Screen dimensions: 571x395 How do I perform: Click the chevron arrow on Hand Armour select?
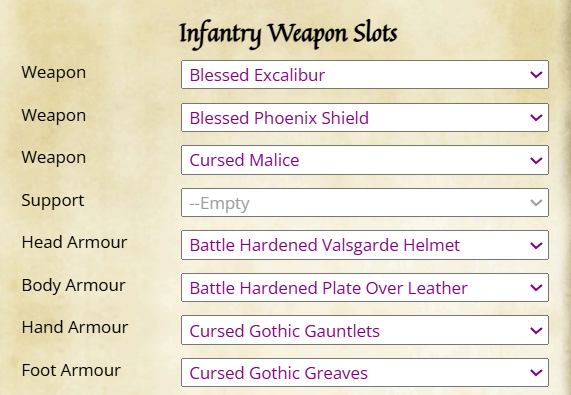(x=536, y=331)
